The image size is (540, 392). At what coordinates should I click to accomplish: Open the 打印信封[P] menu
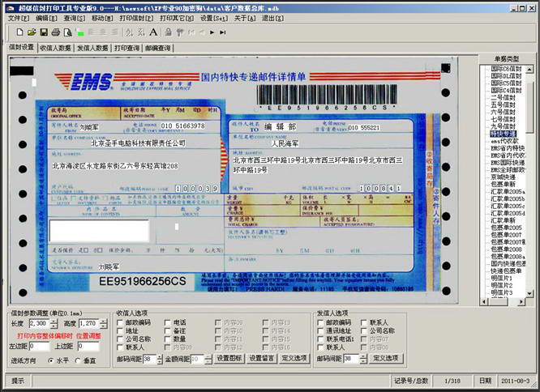pos(136,19)
